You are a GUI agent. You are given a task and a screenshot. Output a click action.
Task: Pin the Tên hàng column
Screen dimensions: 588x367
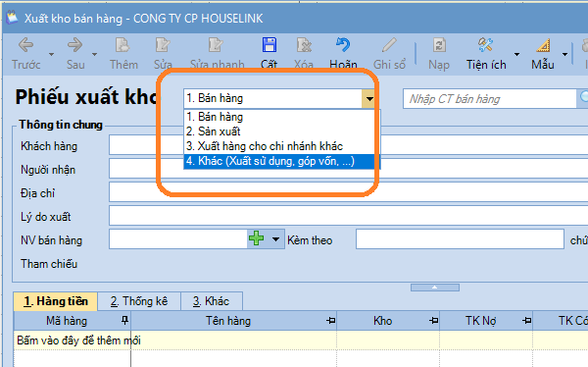coord(331,321)
